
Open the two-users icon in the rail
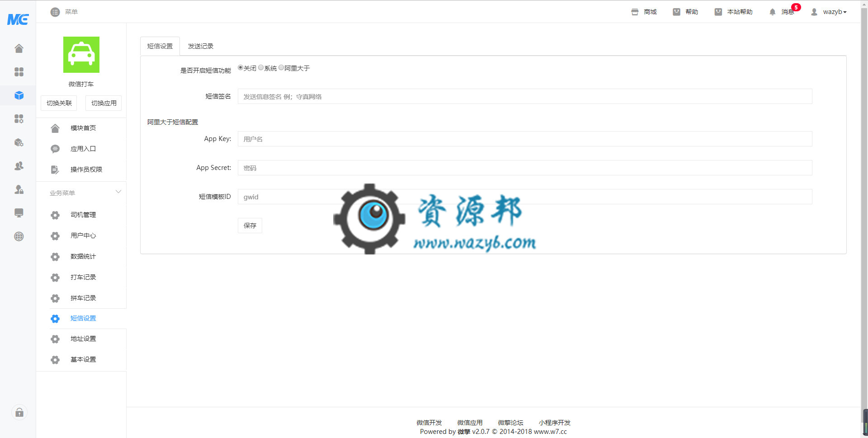(19, 166)
